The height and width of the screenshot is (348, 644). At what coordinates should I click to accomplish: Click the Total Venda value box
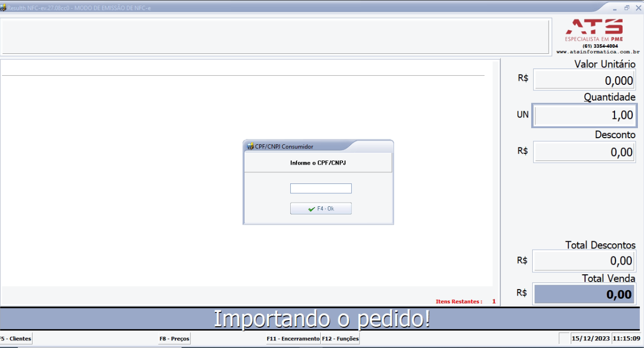(x=584, y=294)
